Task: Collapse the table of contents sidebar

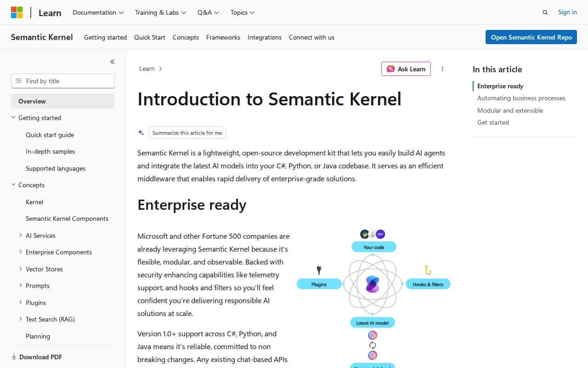Action: coord(113,62)
